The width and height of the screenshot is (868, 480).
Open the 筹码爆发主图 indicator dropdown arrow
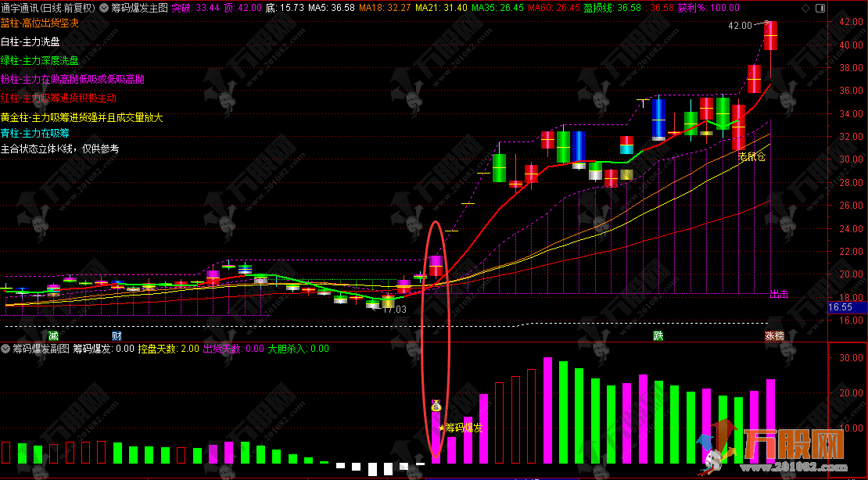[104, 8]
